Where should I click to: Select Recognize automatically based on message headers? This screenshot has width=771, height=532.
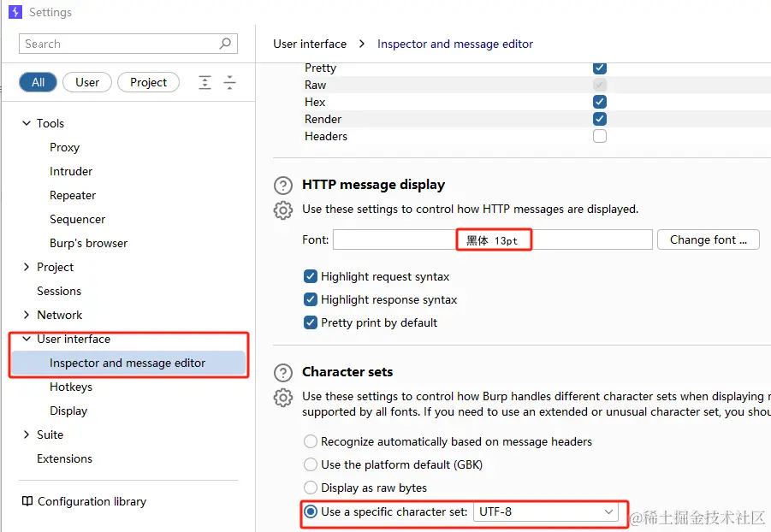coord(311,441)
